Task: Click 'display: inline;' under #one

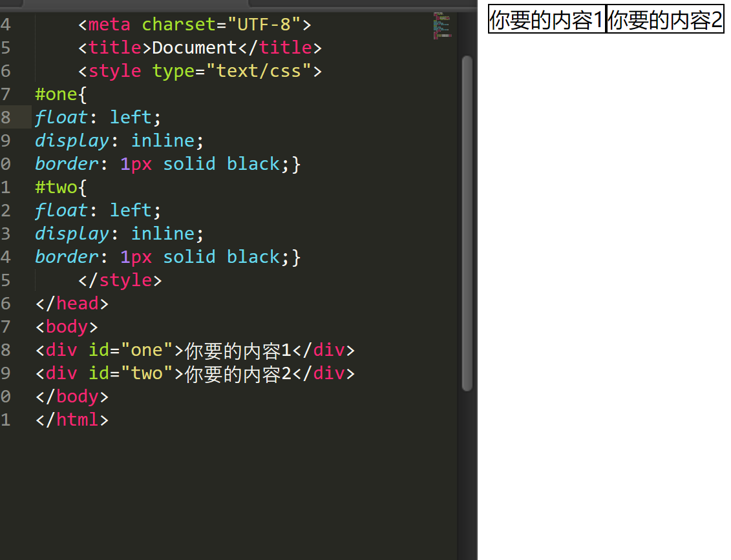Action: coord(120,141)
